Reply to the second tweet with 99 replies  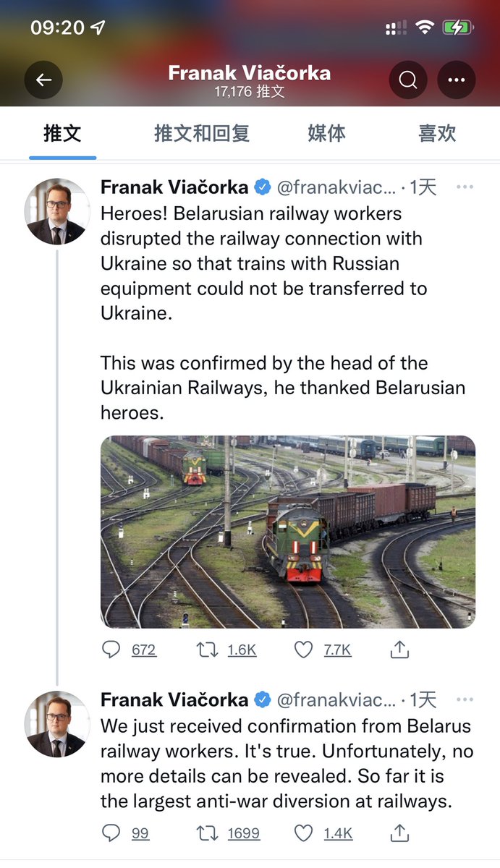111,833
